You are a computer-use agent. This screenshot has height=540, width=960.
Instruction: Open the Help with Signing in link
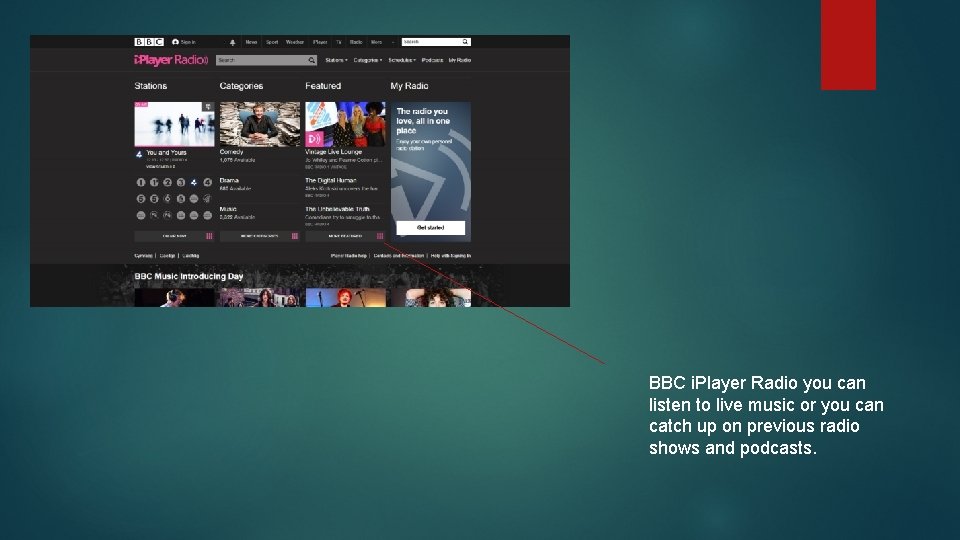coord(451,256)
